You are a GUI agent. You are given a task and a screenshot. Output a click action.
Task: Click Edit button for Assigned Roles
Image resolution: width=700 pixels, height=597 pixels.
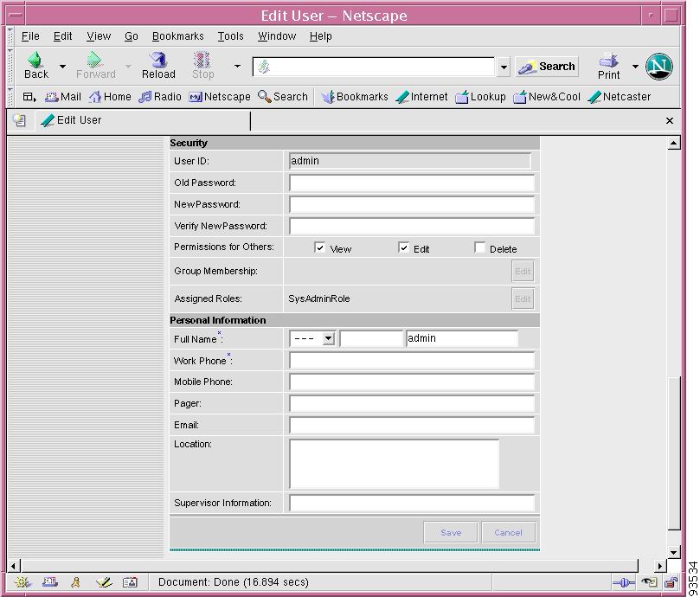[x=523, y=298]
